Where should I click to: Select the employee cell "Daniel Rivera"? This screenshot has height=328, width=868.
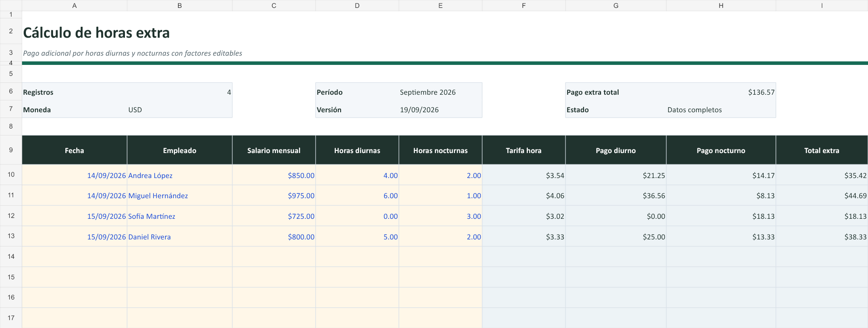coord(180,237)
